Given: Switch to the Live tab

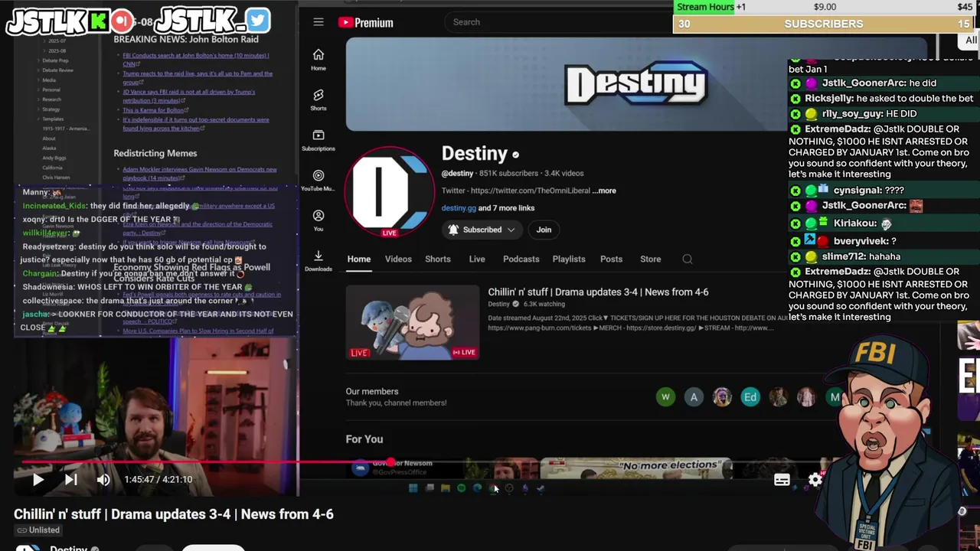Looking at the screenshot, I should point(477,259).
